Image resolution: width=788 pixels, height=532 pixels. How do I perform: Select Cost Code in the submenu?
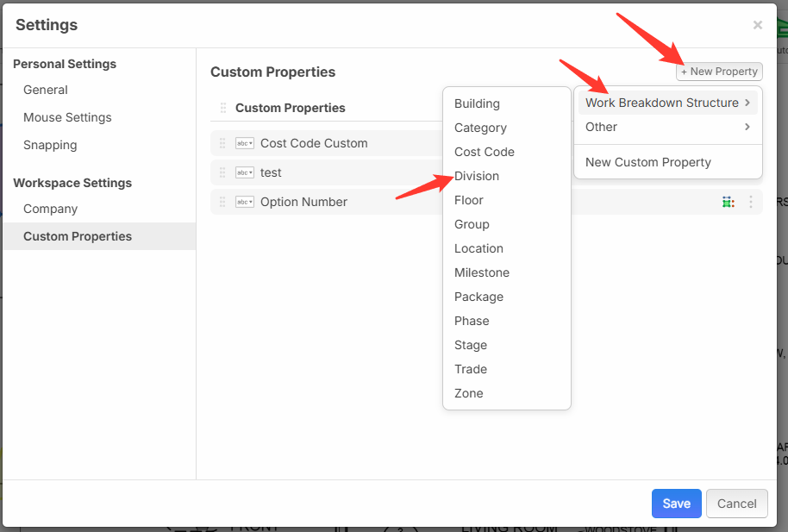pos(485,152)
